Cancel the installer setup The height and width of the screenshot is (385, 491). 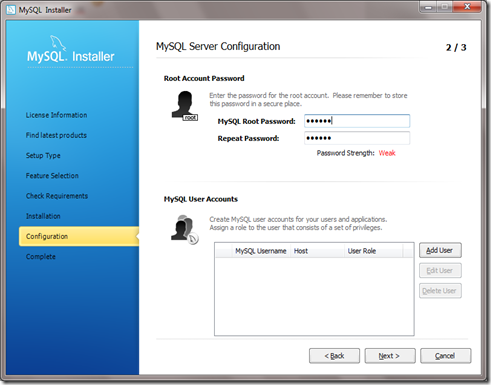pos(445,356)
